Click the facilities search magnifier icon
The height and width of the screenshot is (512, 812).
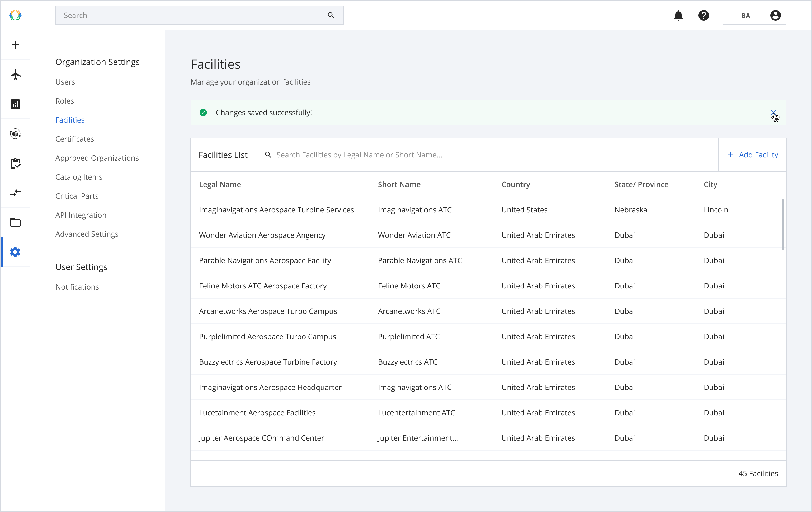pyautogui.click(x=268, y=155)
